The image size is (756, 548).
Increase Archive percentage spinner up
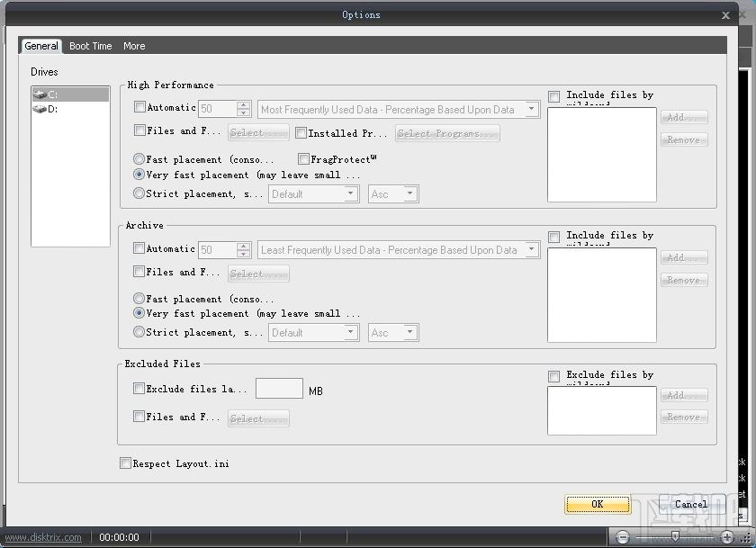pos(244,246)
